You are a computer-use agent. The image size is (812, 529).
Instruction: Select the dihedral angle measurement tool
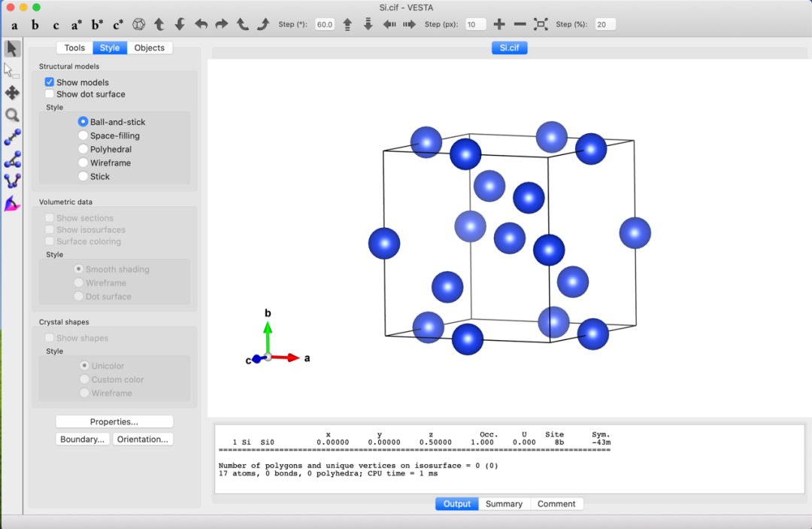click(12, 181)
